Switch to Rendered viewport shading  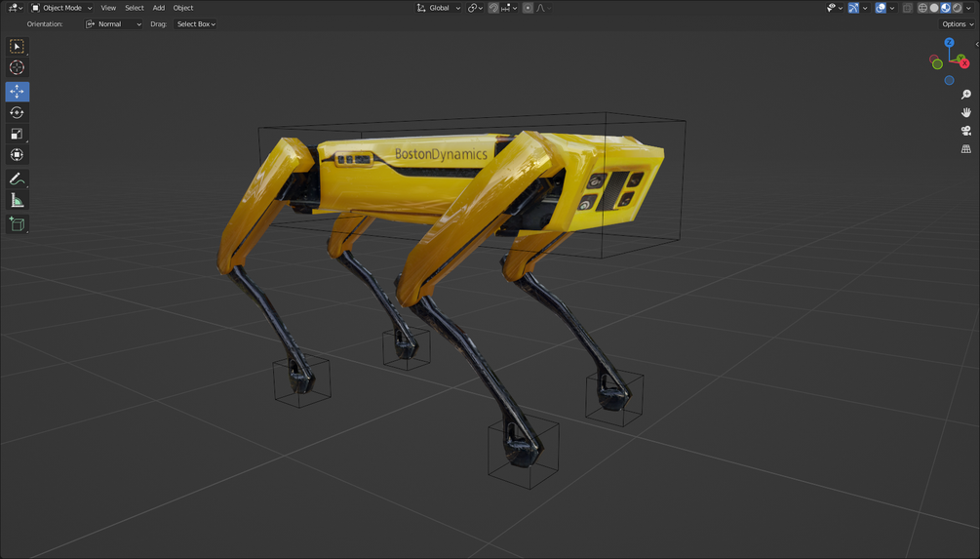click(x=958, y=8)
